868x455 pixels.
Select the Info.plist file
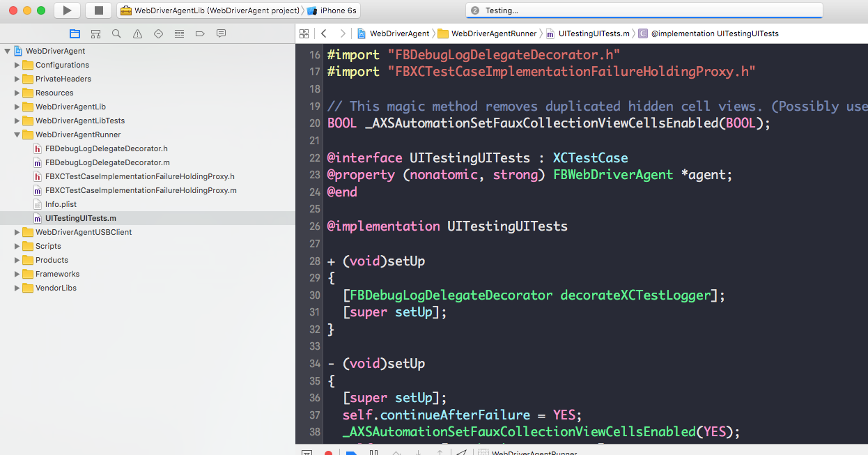(61, 204)
